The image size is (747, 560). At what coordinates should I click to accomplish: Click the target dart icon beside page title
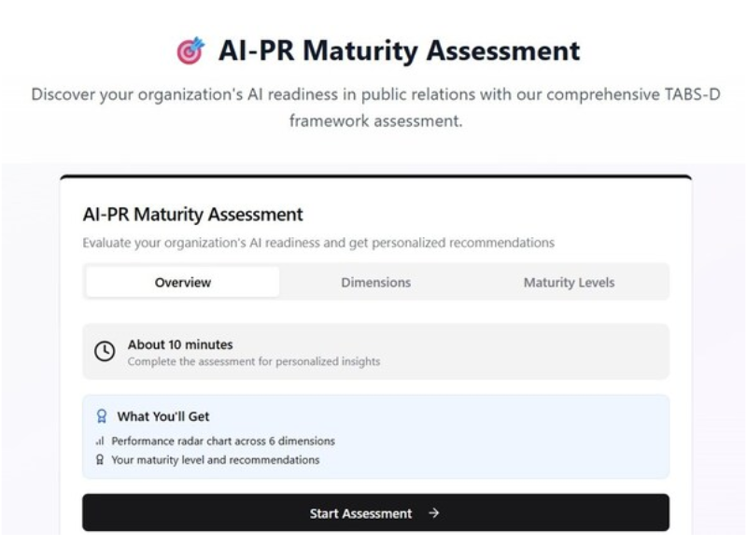tap(190, 50)
